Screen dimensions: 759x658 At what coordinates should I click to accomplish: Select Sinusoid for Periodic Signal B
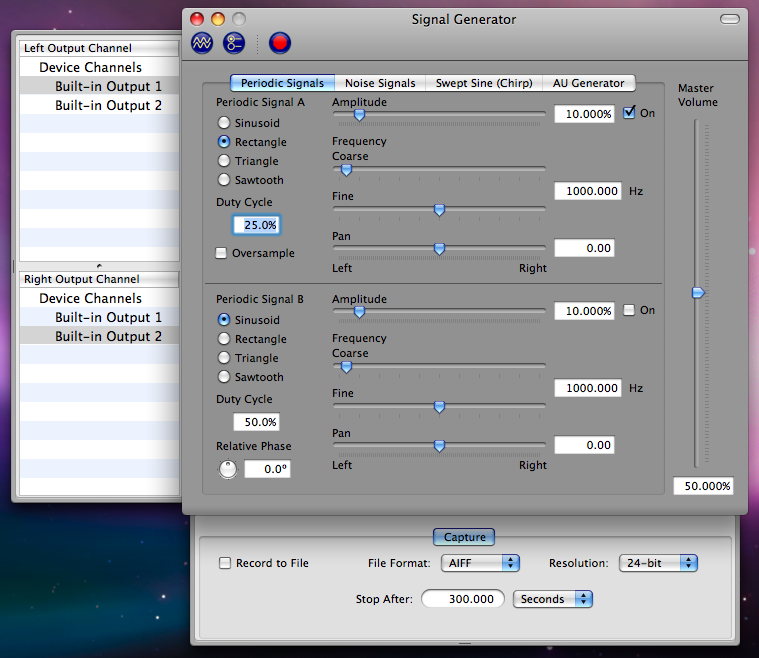(224, 320)
